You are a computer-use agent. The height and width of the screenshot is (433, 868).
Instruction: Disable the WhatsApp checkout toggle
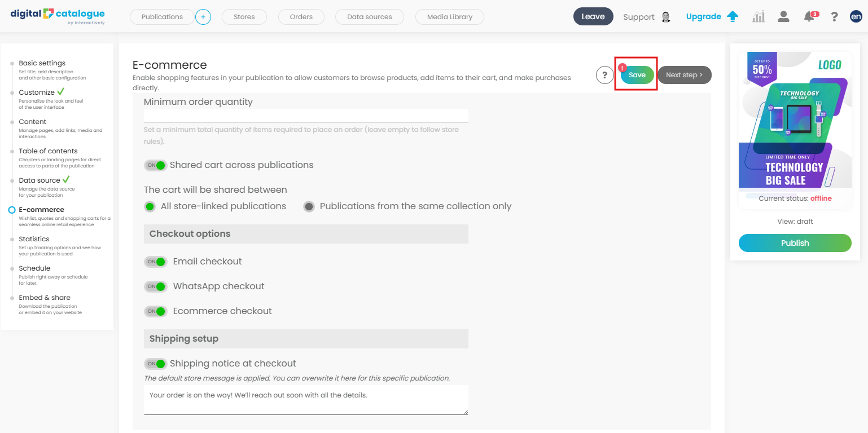tap(156, 286)
